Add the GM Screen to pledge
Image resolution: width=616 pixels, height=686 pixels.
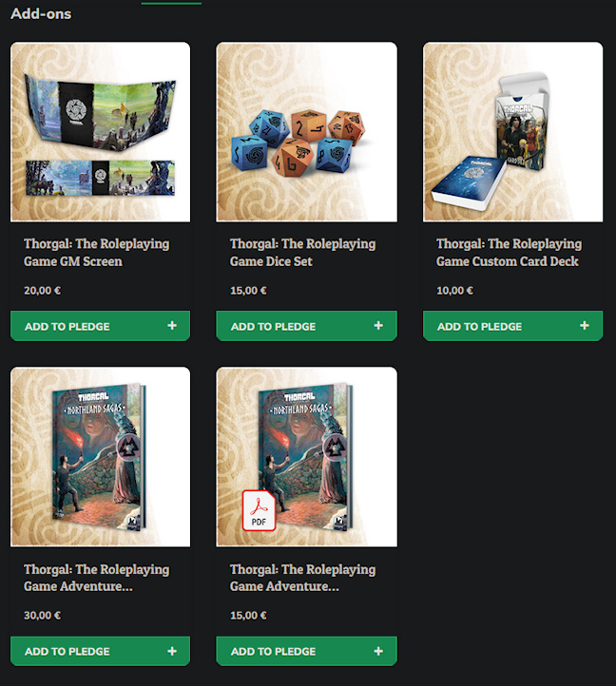pyautogui.click(x=100, y=326)
